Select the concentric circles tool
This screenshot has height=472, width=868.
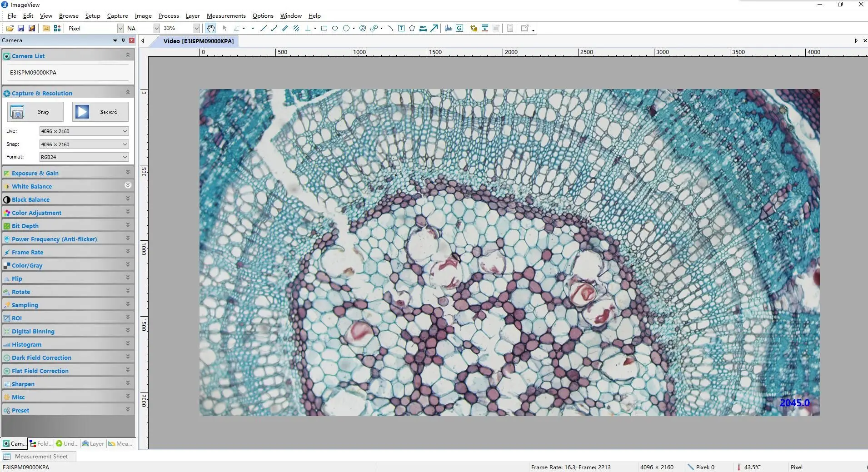pyautogui.click(x=363, y=28)
